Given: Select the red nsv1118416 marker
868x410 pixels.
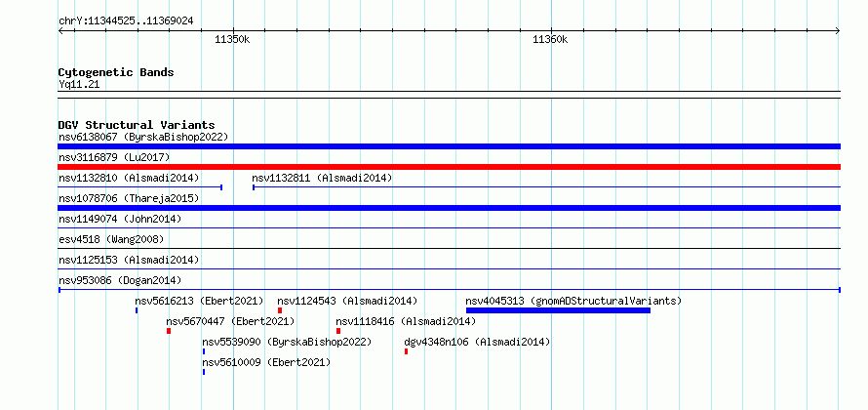Looking at the screenshot, I should 338,331.
